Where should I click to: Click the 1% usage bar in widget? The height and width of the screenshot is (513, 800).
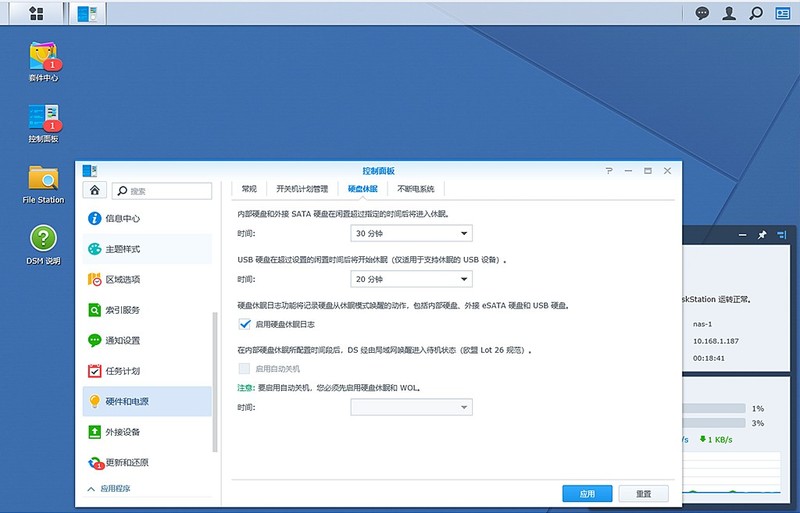click(x=714, y=408)
